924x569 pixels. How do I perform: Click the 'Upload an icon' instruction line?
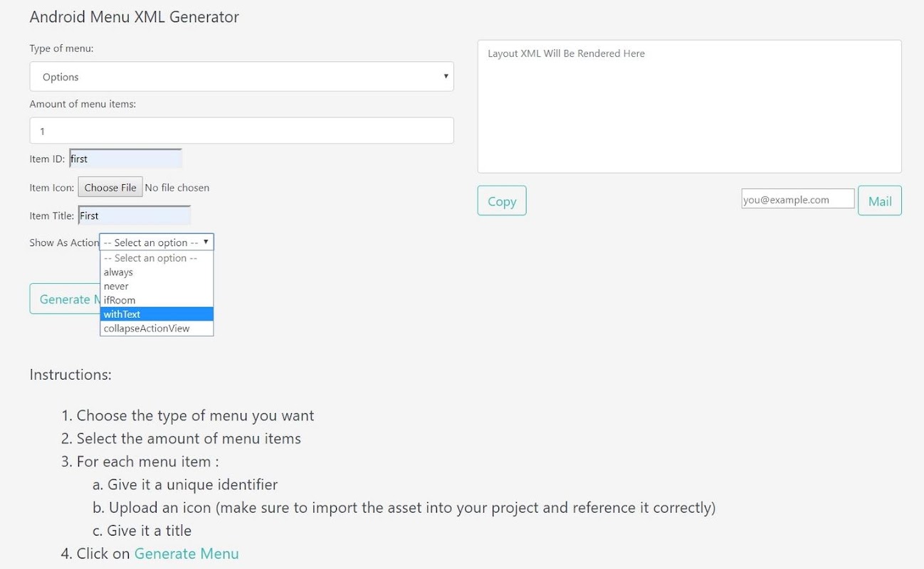(412, 507)
